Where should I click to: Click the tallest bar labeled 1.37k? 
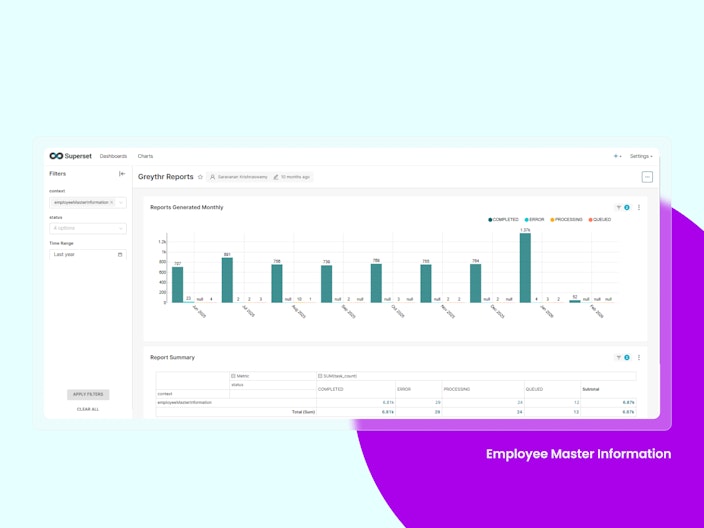(525, 268)
